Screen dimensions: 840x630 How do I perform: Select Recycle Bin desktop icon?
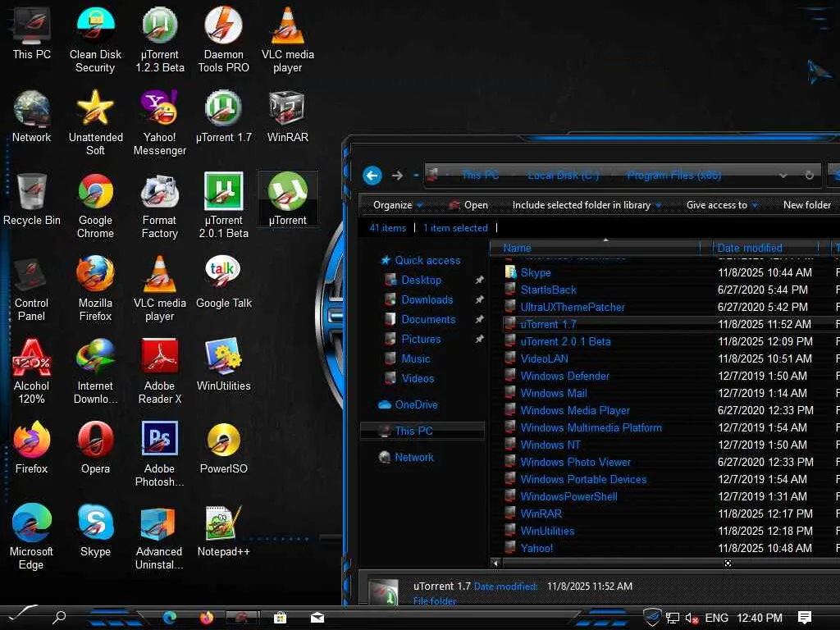pos(32,199)
